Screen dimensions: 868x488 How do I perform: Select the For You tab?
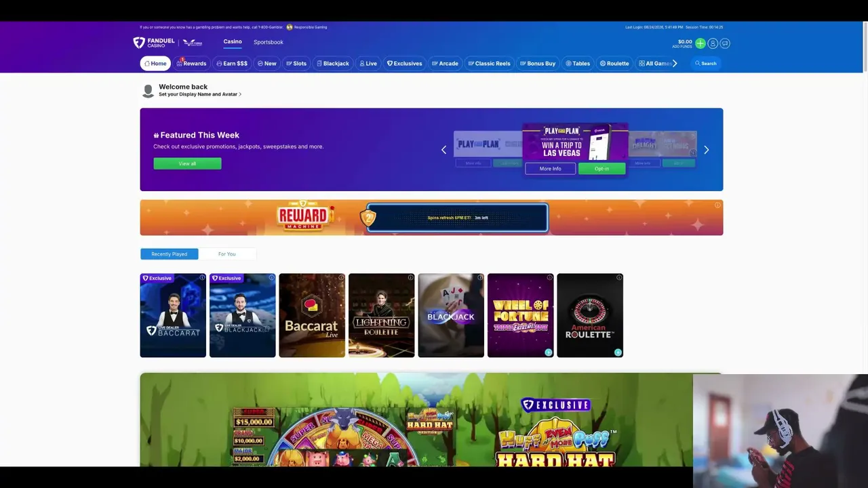pos(227,254)
